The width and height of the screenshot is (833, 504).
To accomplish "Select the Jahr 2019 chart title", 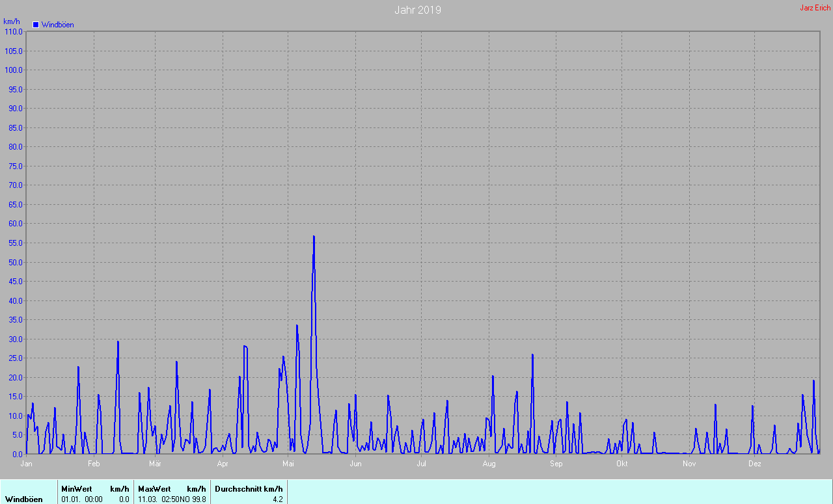I will (x=418, y=10).
